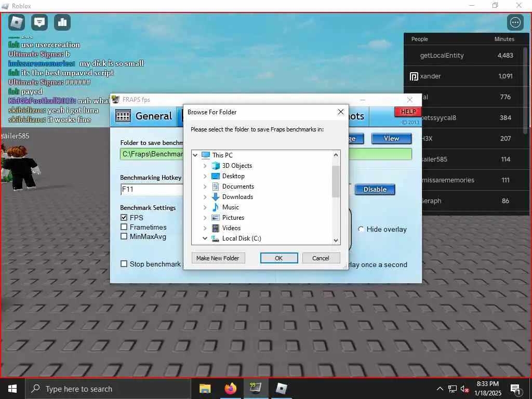Close the Browse For Folder dialog

(341, 112)
